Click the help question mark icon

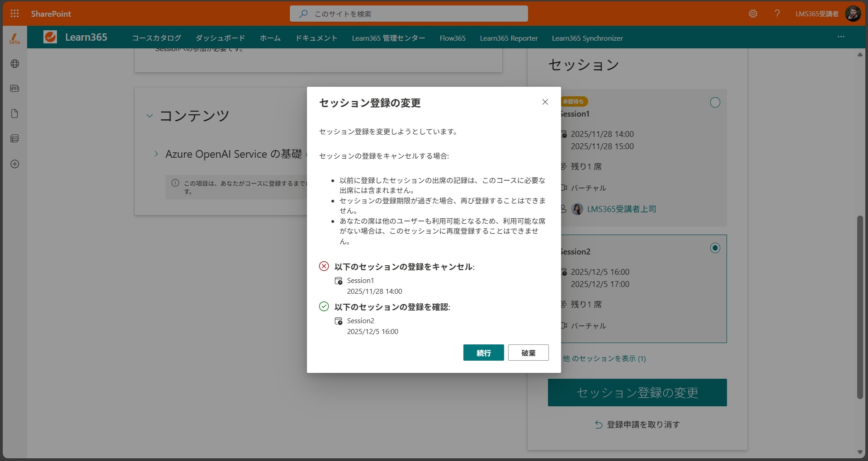click(x=777, y=14)
